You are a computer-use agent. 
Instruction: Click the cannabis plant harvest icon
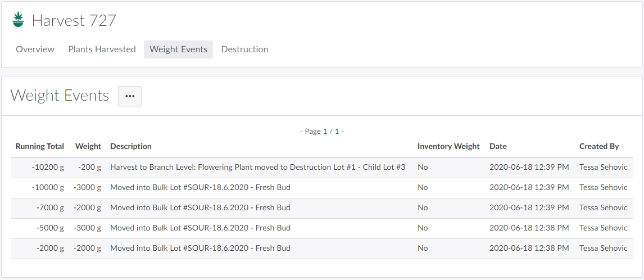click(19, 20)
